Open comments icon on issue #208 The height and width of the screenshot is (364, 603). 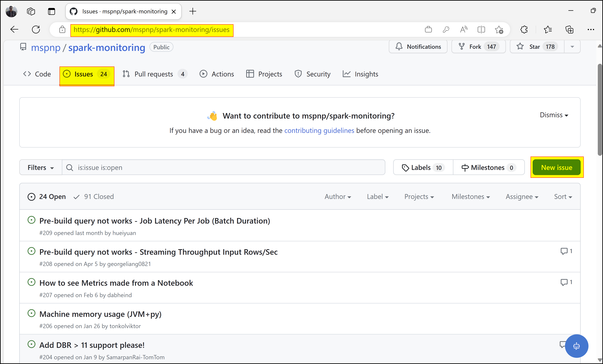coord(566,251)
